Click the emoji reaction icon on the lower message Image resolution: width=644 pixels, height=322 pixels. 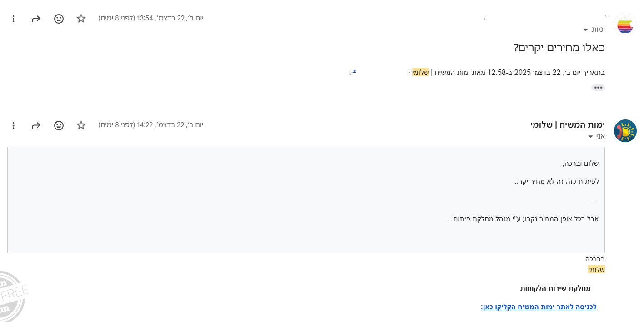coord(59,125)
